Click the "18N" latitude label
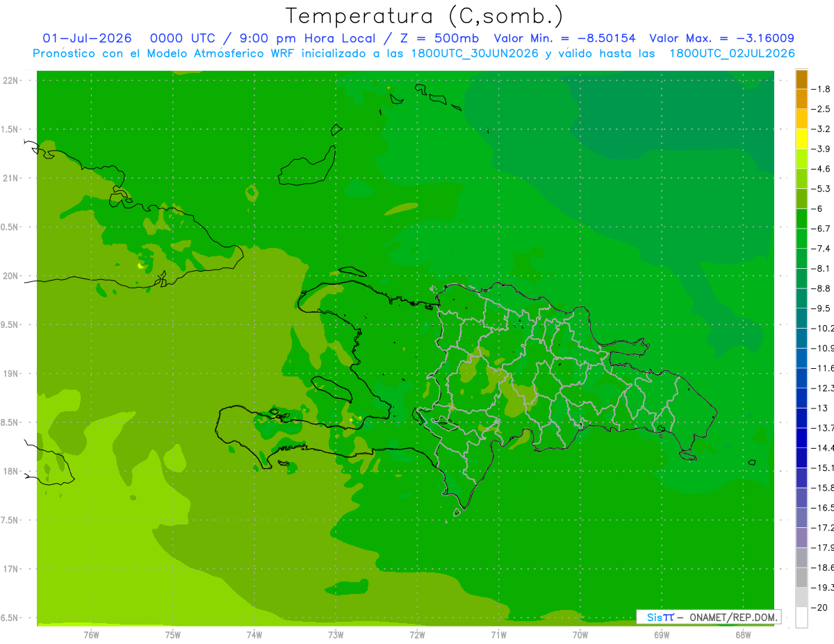The width and height of the screenshot is (834, 644). click(11, 471)
